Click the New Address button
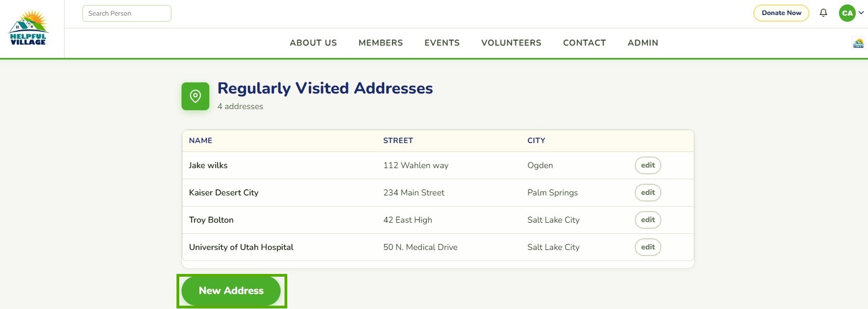 231,291
